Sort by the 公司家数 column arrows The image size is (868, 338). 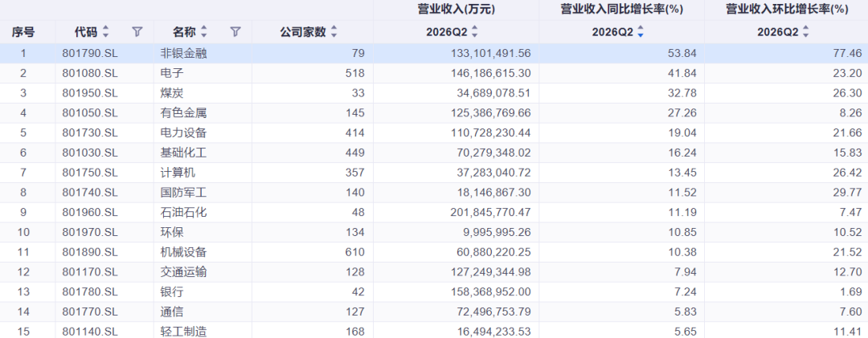334,32
